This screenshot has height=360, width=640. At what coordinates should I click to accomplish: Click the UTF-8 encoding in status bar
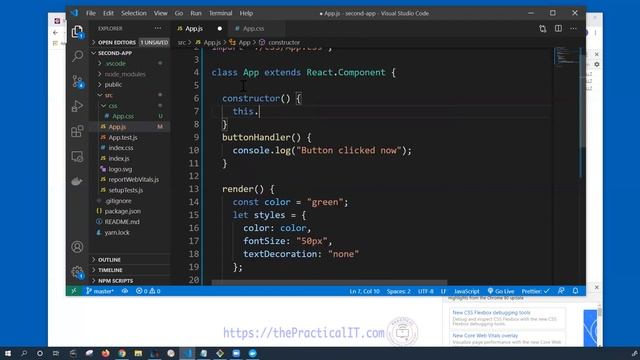coord(426,291)
